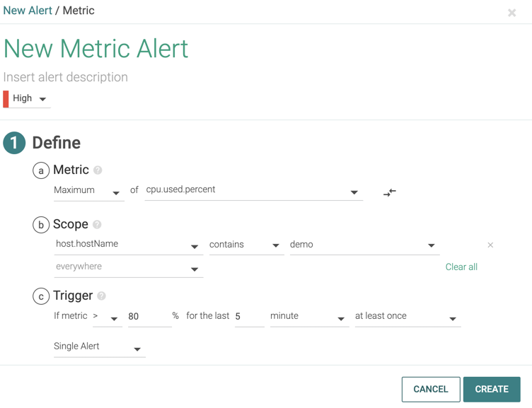
Task: Open Trigger help tooltip icon
Action: tap(101, 296)
